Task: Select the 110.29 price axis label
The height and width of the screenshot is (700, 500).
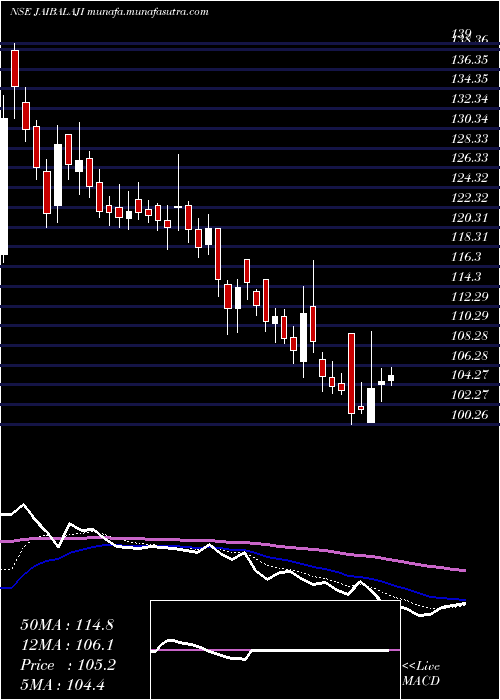Action: pyautogui.click(x=469, y=317)
